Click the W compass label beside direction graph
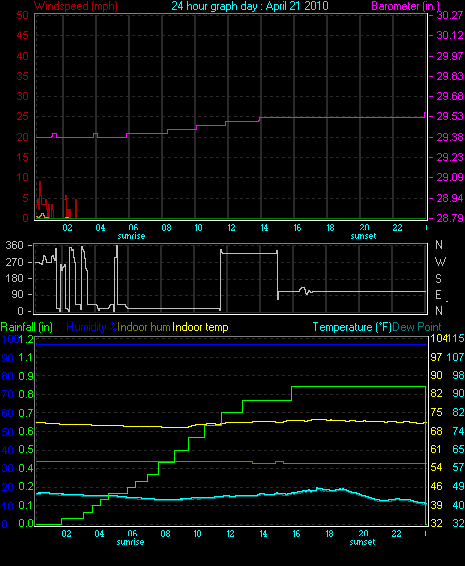 pyautogui.click(x=440, y=261)
